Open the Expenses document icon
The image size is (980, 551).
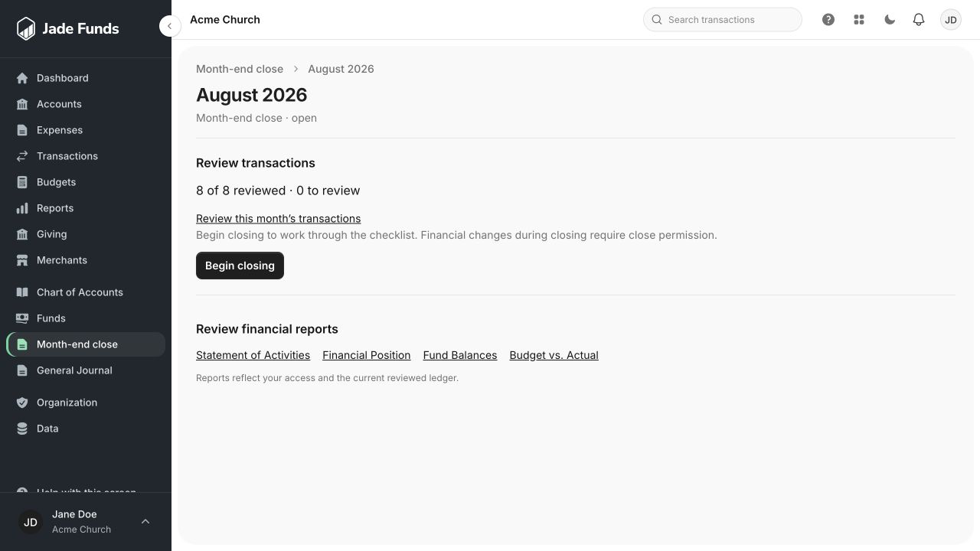[x=22, y=130]
